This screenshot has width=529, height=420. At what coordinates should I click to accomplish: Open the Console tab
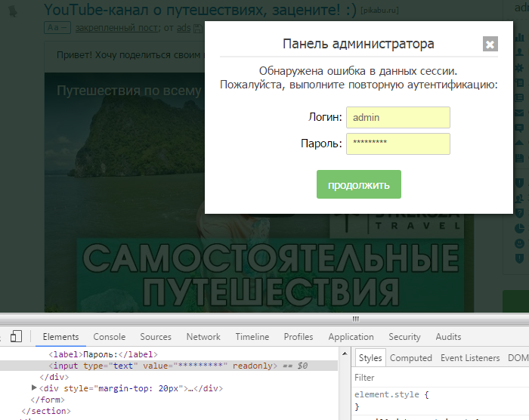(109, 337)
